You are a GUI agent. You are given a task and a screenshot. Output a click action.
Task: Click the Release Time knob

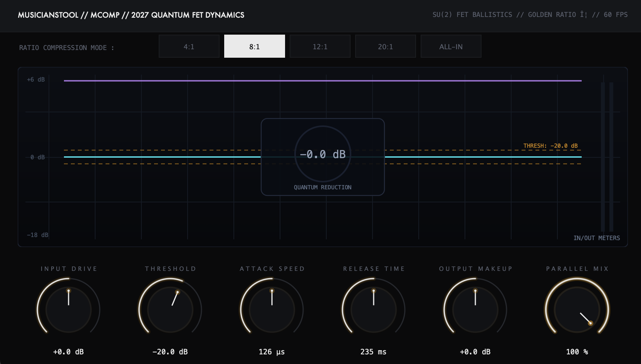pyautogui.click(x=374, y=309)
